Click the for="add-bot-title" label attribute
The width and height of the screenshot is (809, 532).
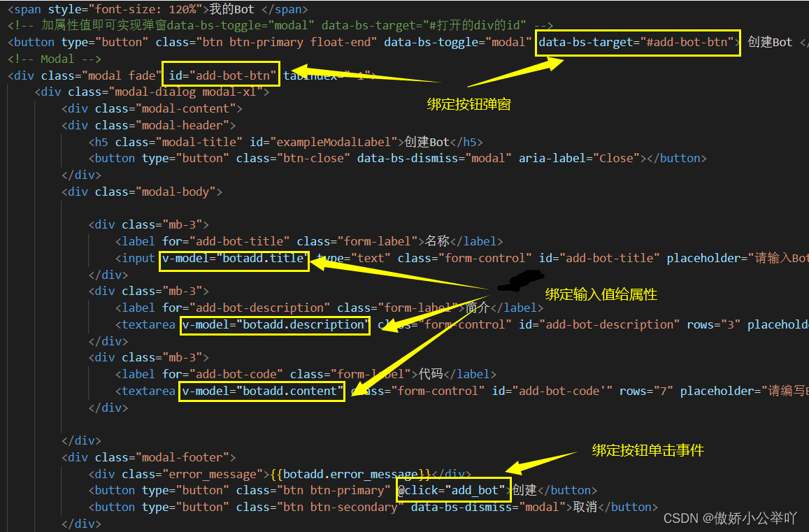point(226,241)
